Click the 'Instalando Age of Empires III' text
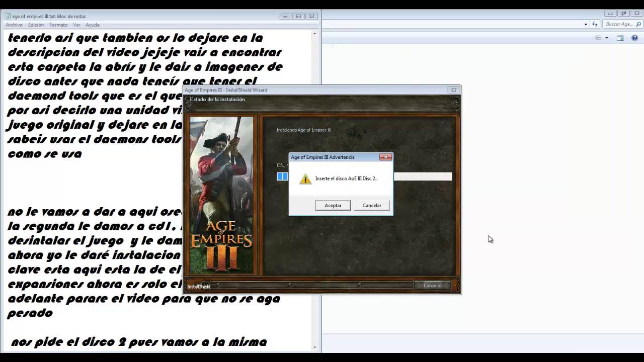Viewport: 644px width, 362px height. coord(304,130)
